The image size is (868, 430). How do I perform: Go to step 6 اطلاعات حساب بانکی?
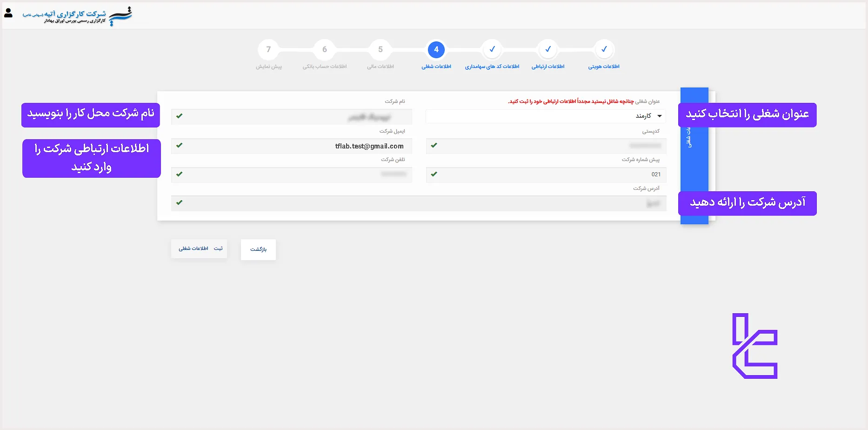[325, 49]
